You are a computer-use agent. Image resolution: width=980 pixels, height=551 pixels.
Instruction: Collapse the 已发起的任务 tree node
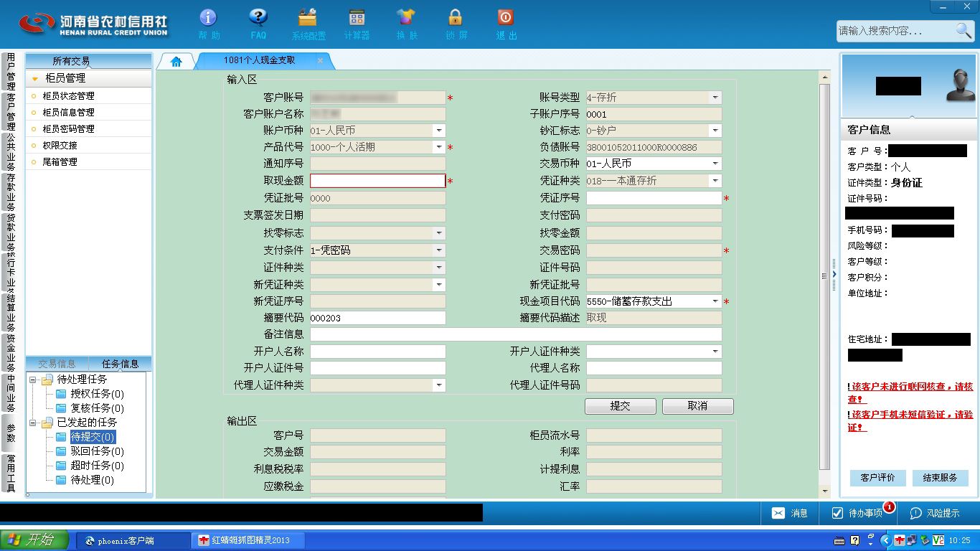[33, 423]
